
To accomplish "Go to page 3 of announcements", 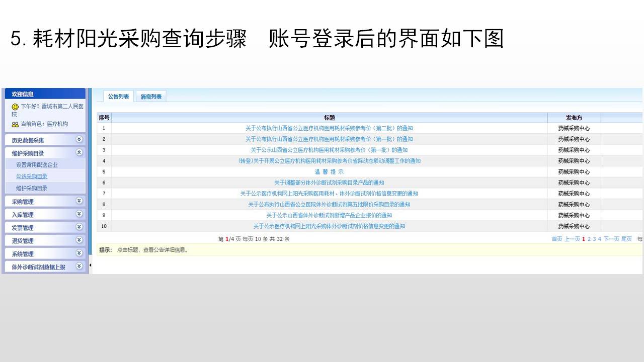I will click(x=594, y=239).
